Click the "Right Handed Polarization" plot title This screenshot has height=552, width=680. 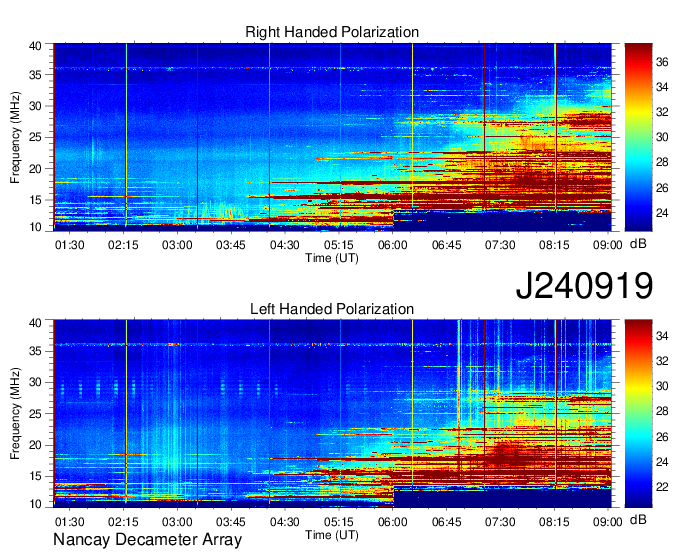(332, 32)
